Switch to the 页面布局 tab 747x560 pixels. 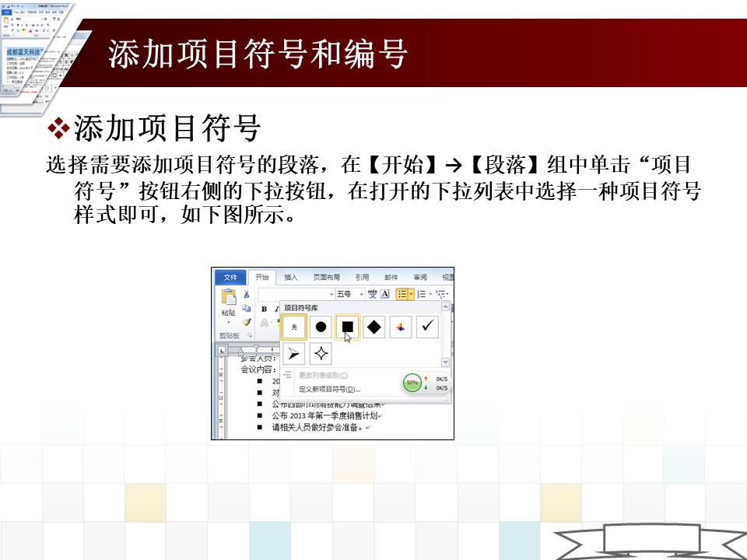pyautogui.click(x=326, y=277)
